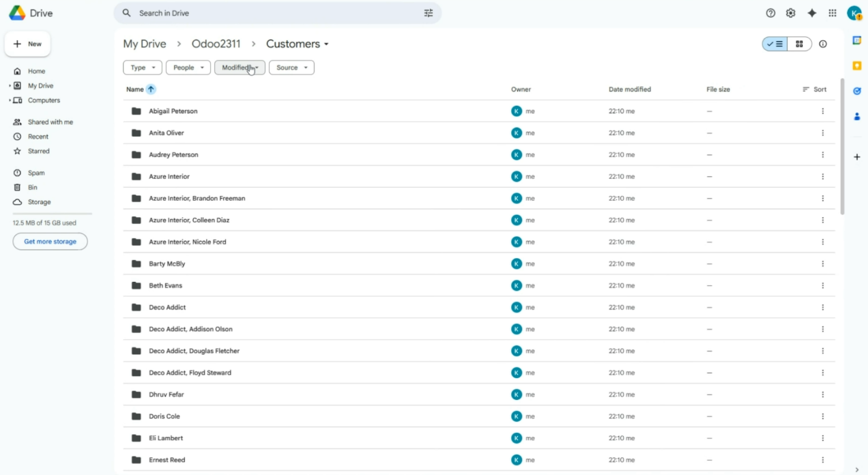Click the help question mark icon
Screen dimensions: 868x475
770,13
